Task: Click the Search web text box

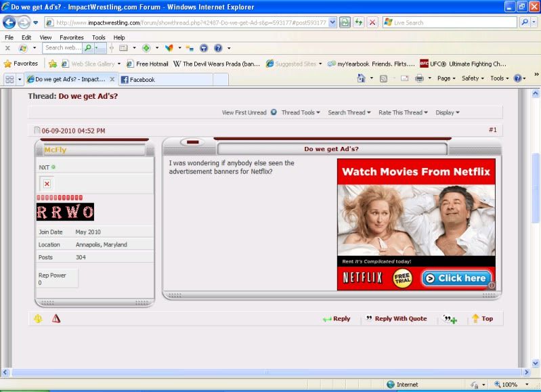Action: point(63,47)
